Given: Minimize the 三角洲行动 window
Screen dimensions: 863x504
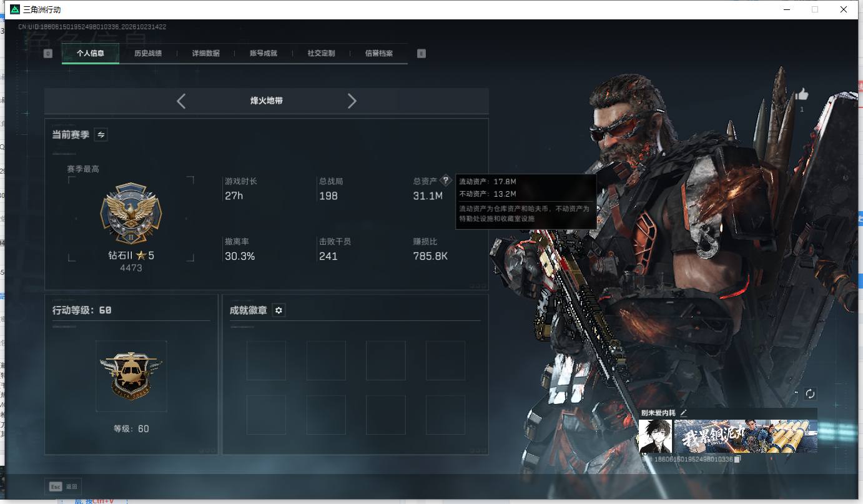Looking at the screenshot, I should (x=786, y=9).
